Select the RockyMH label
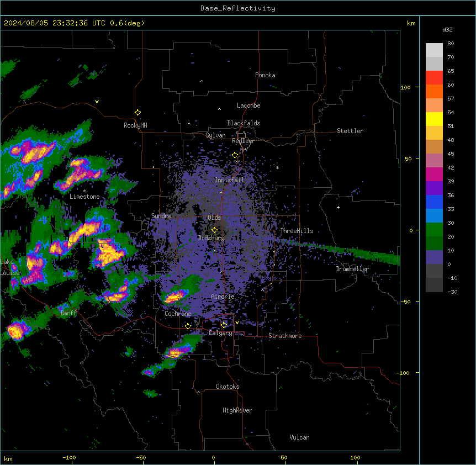This screenshot has height=465, width=476. tap(135, 125)
